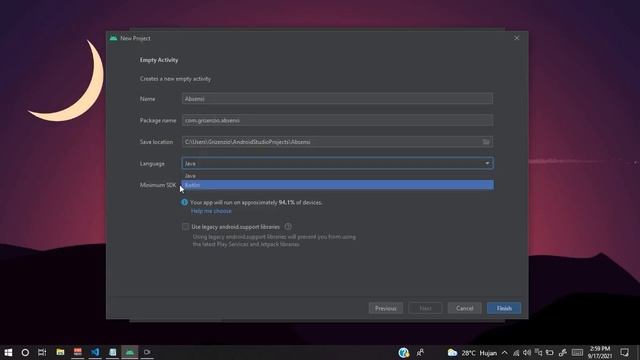Open the battery status tray icon
Viewport: 640px width, 360px height.
click(x=550, y=353)
